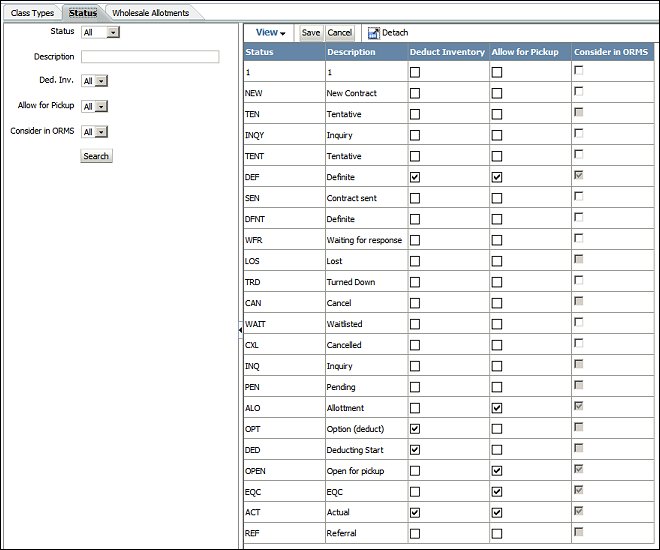Screen dimensions: 660x550
Task: Switch to the Class Types tab
Action: (x=32, y=13)
